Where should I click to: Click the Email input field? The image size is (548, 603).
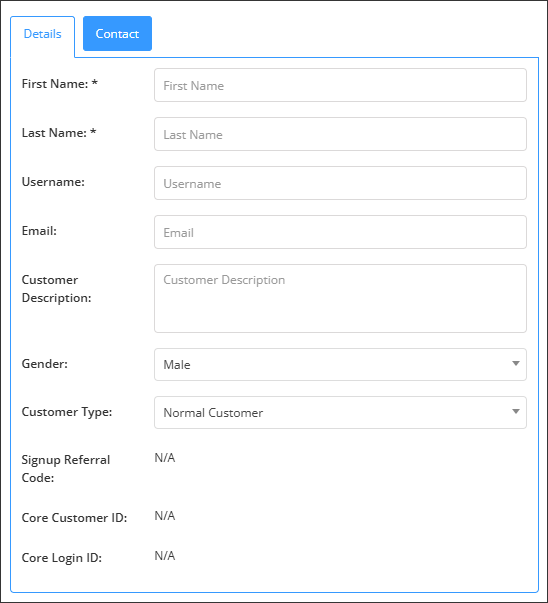[x=340, y=232]
